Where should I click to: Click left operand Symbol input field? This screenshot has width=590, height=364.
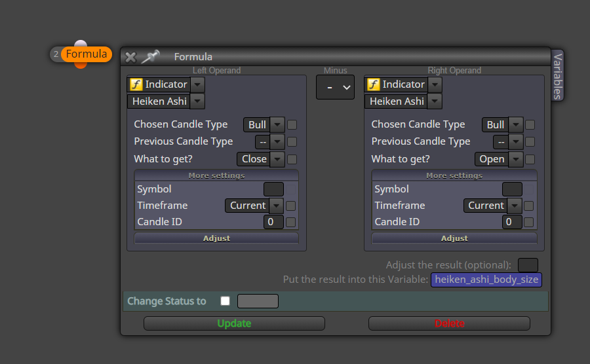pos(273,189)
